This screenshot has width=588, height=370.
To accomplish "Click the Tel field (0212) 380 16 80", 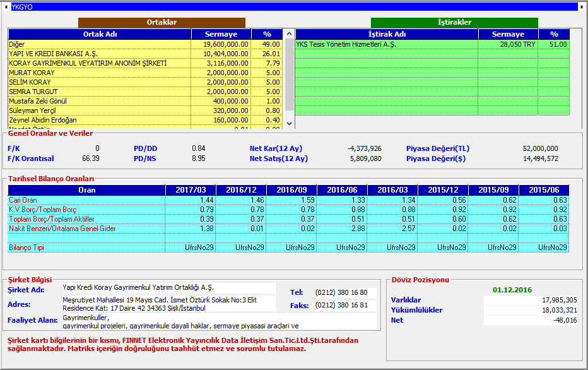I will tap(345, 292).
